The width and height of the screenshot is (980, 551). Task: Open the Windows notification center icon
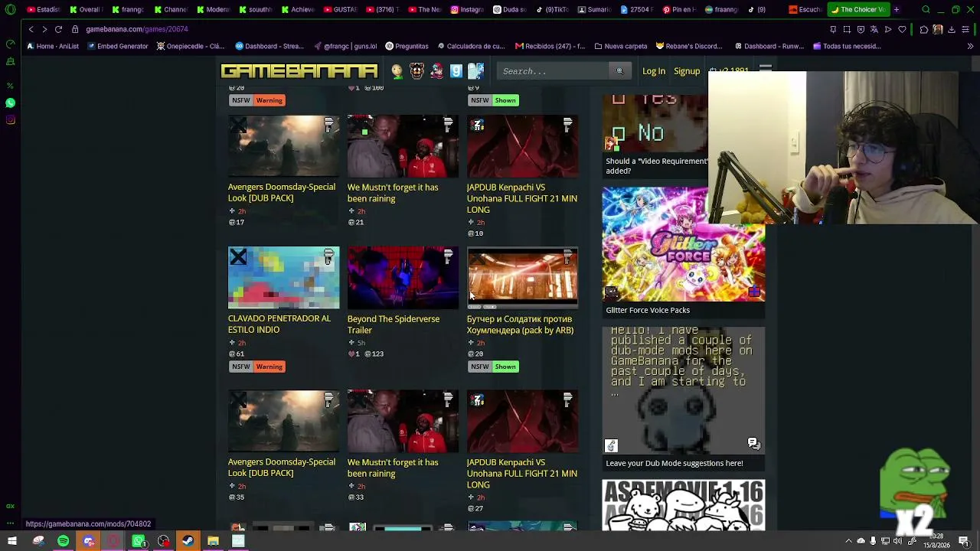[x=963, y=542]
